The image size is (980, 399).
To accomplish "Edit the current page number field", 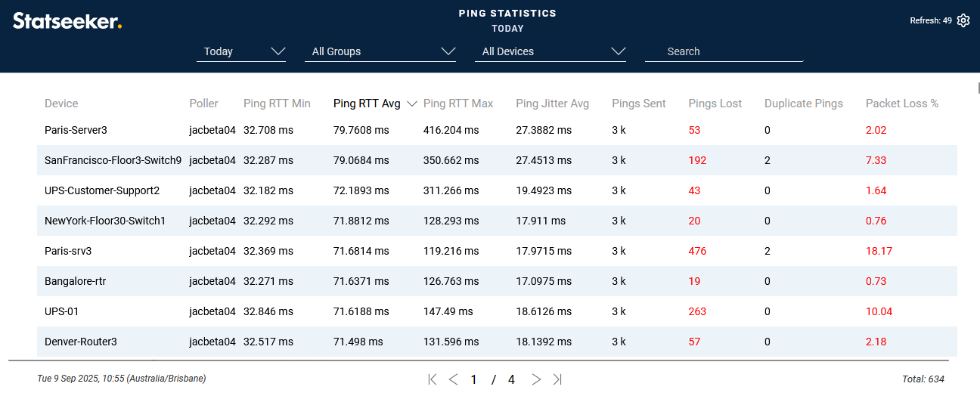I will [474, 379].
